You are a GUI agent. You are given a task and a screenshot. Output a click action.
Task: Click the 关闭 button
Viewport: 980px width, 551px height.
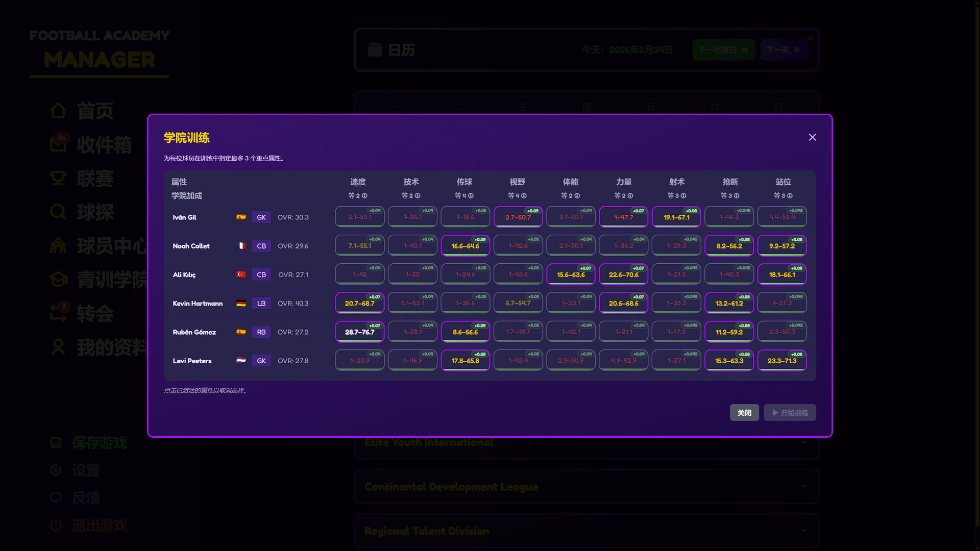(x=744, y=413)
